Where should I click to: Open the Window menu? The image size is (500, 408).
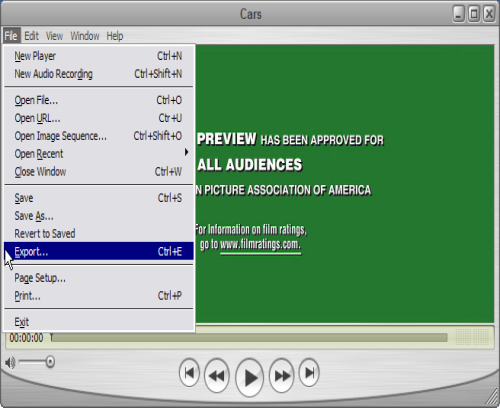(x=85, y=36)
